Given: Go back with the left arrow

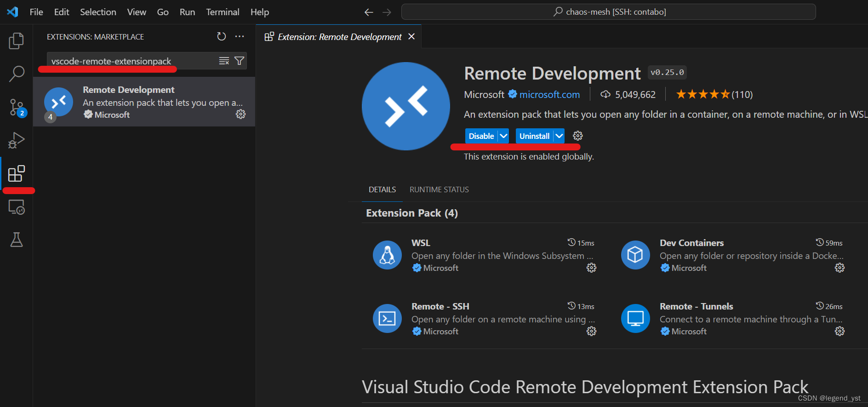Looking at the screenshot, I should tap(369, 12).
